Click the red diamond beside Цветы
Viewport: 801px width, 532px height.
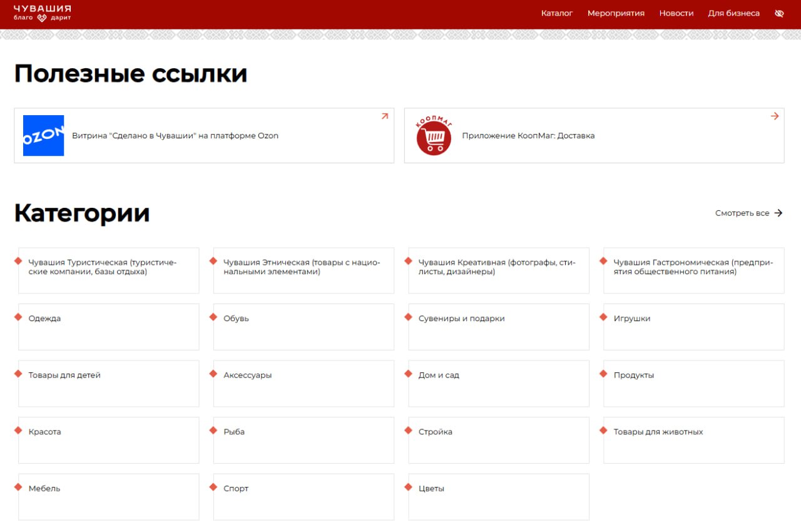click(x=408, y=487)
